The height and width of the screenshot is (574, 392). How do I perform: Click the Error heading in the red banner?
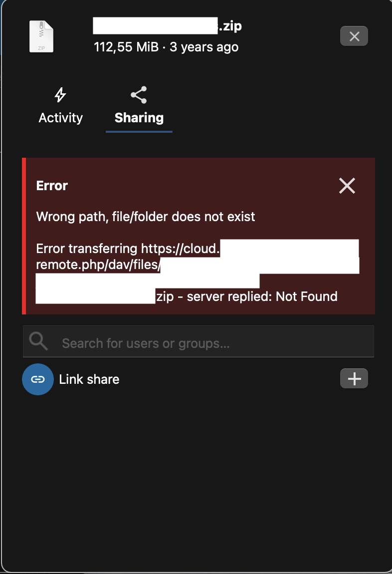(52, 186)
